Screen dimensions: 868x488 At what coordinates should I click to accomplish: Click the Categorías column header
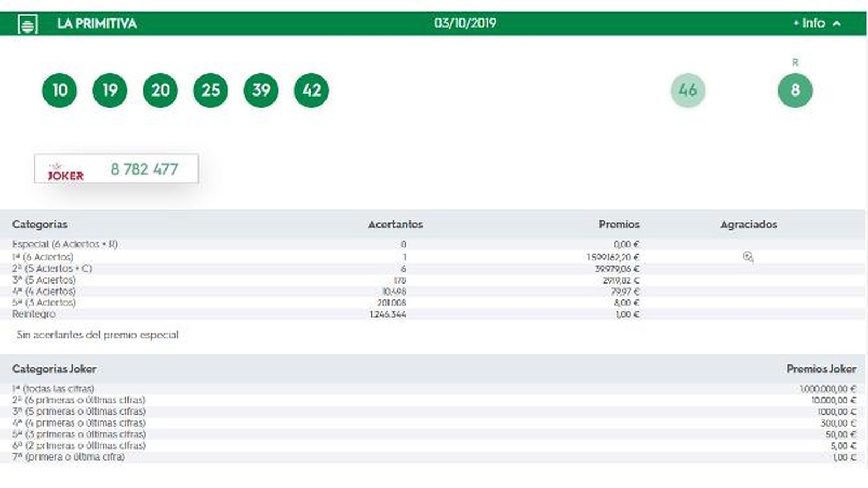[40, 224]
